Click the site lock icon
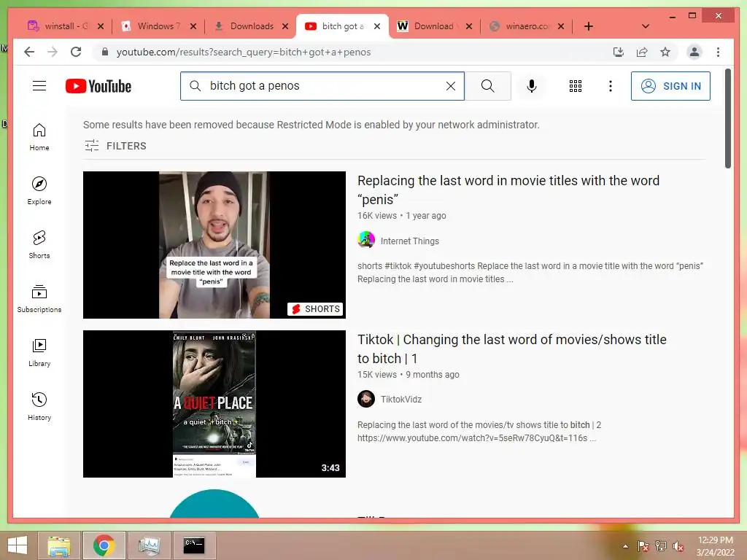Viewport: 747px width, 560px height. pos(105,52)
